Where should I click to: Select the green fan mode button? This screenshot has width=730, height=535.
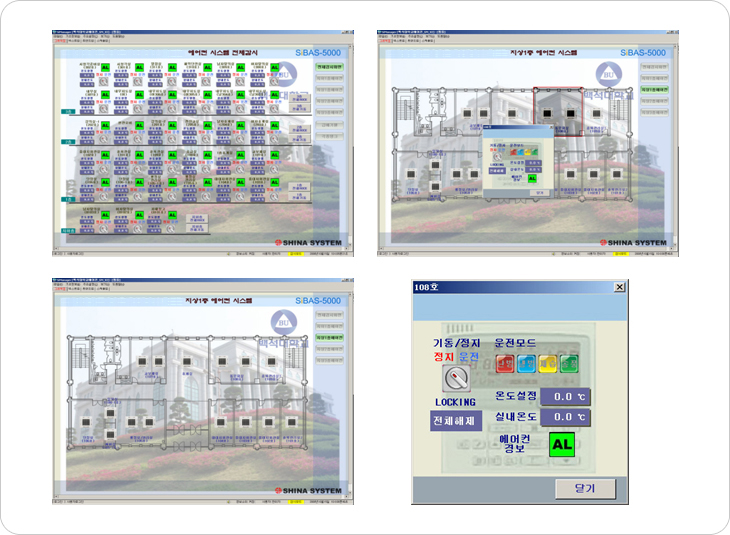coord(568,364)
